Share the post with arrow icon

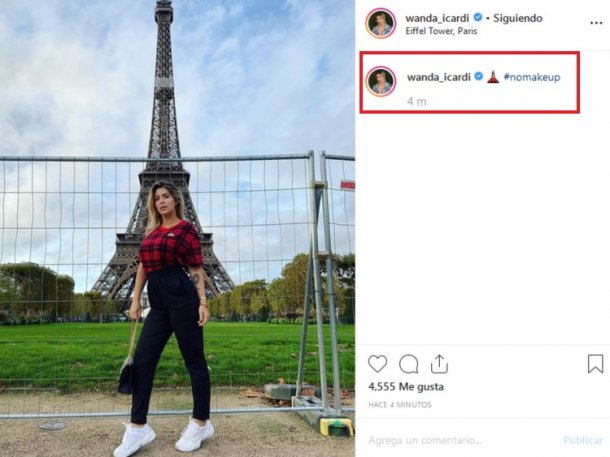click(439, 364)
